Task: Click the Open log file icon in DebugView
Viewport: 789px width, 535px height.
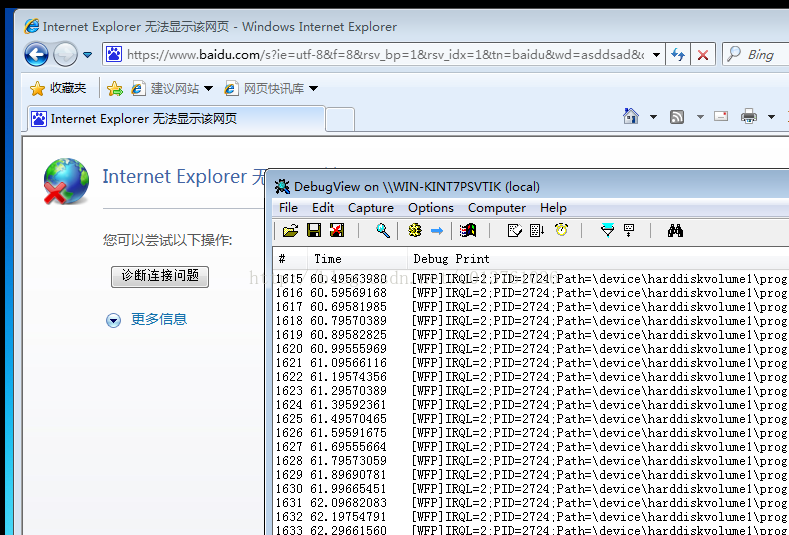Action: [290, 231]
